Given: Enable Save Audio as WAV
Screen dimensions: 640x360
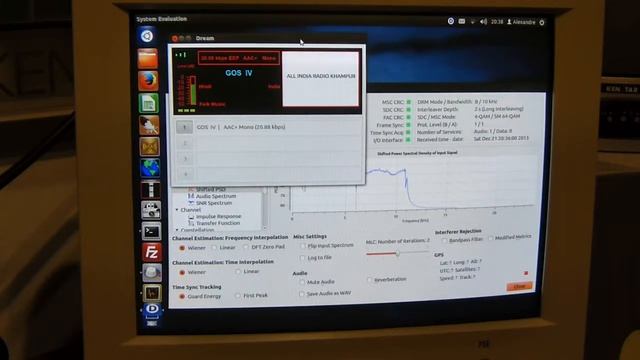Looking at the screenshot, I should [x=302, y=294].
